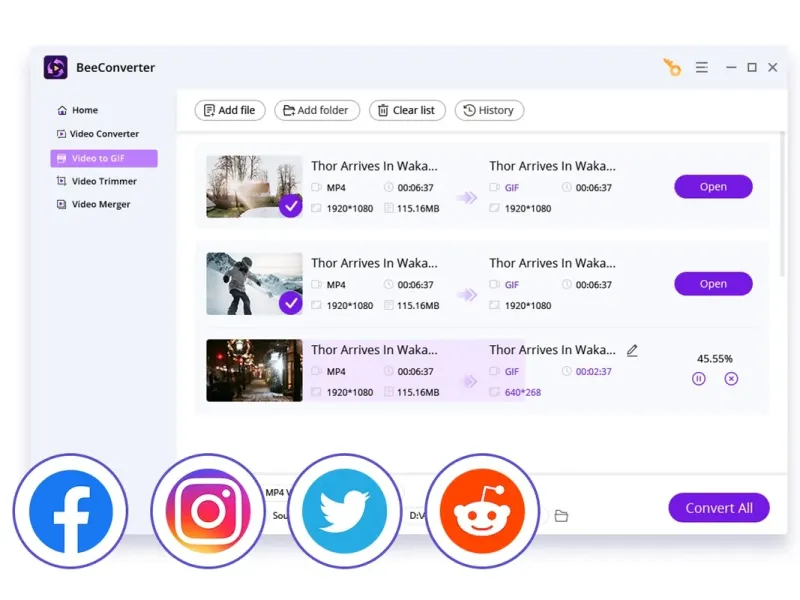This screenshot has height=600, width=800.
Task: Click the Clear list button
Action: [x=407, y=110]
